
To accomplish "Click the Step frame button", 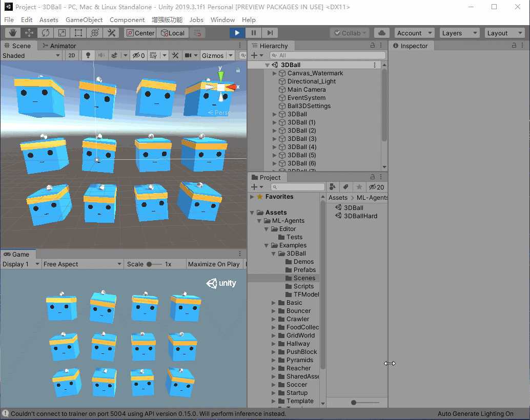I will [x=270, y=33].
